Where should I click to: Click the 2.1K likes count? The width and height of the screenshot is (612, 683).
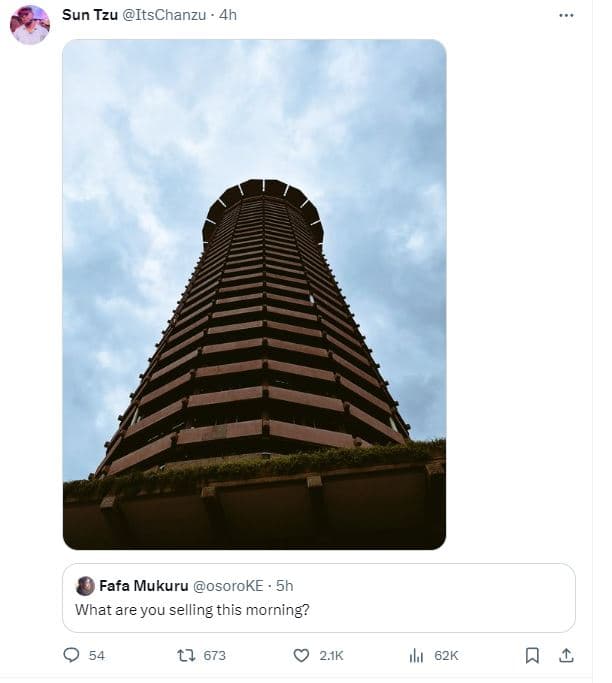coord(331,655)
